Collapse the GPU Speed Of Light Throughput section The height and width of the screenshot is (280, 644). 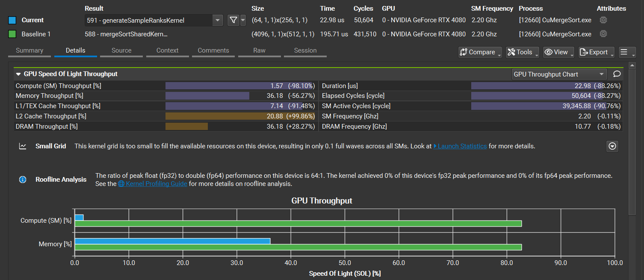18,74
